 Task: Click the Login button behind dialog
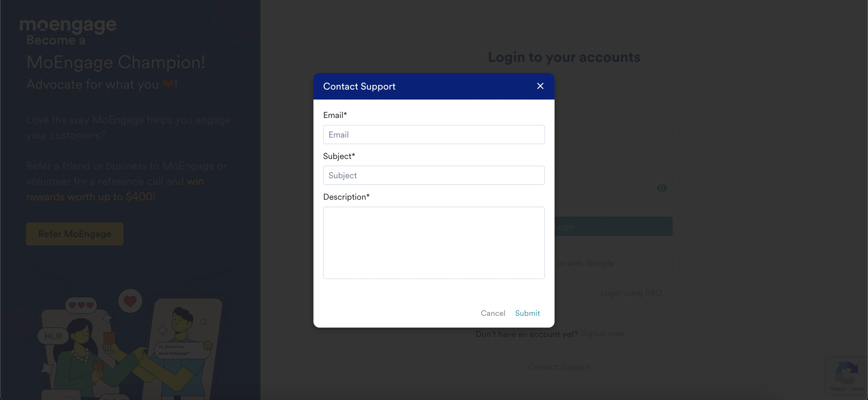pyautogui.click(x=613, y=226)
